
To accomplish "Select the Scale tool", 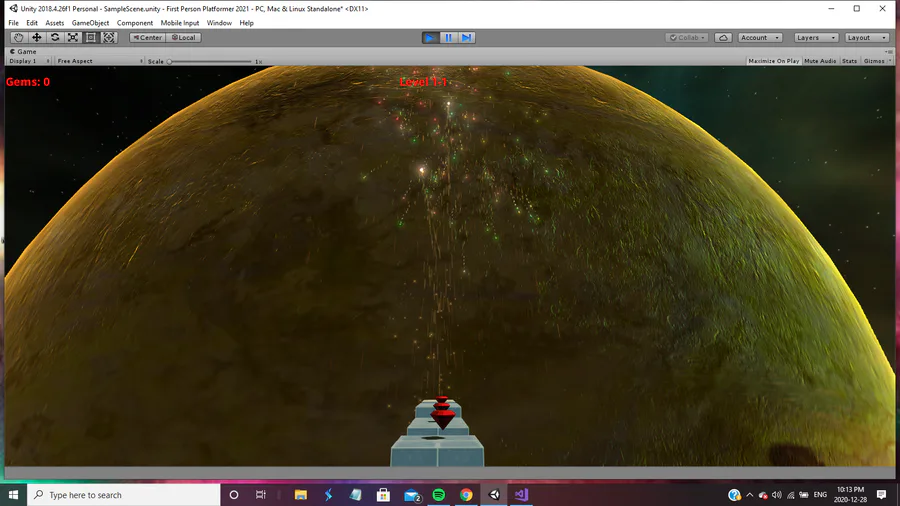I will tap(73, 37).
